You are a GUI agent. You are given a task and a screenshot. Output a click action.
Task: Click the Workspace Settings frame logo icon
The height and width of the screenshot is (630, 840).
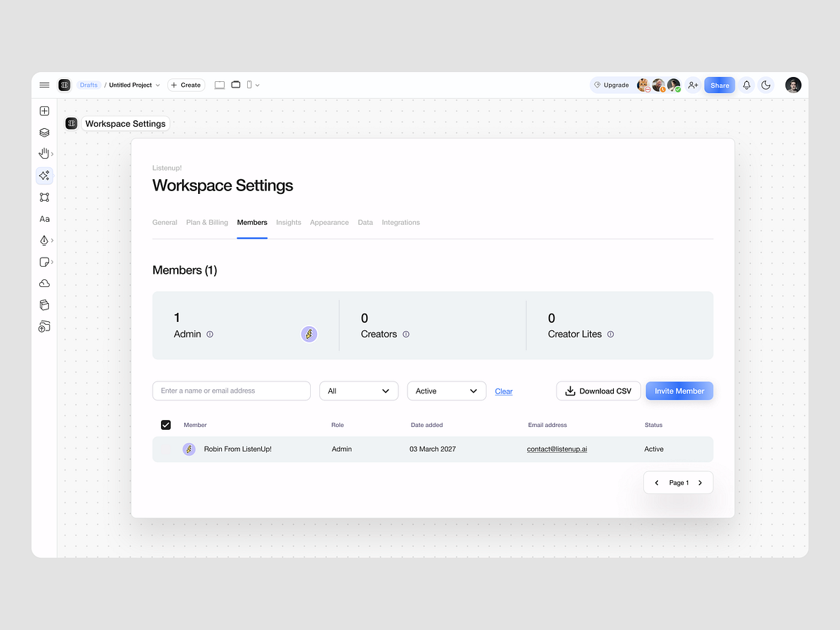click(x=71, y=123)
